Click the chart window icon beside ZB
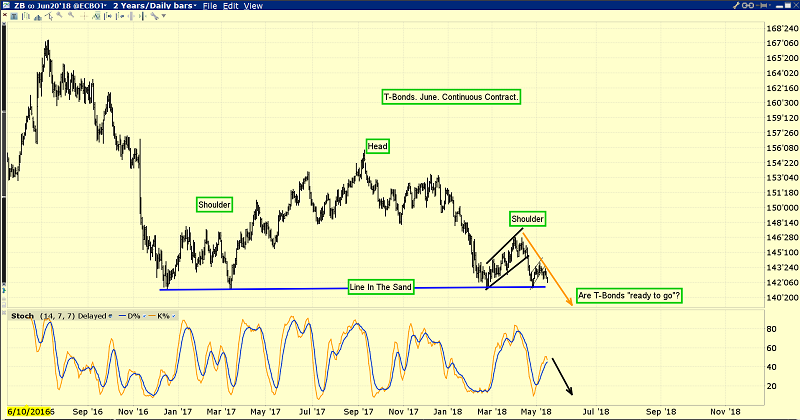800x420 pixels. (8, 6)
